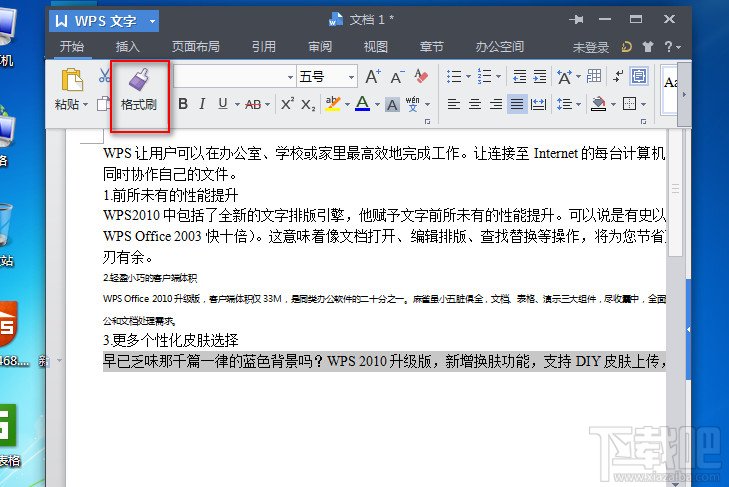
Task: Click the text highlight color marker
Action: click(333, 104)
